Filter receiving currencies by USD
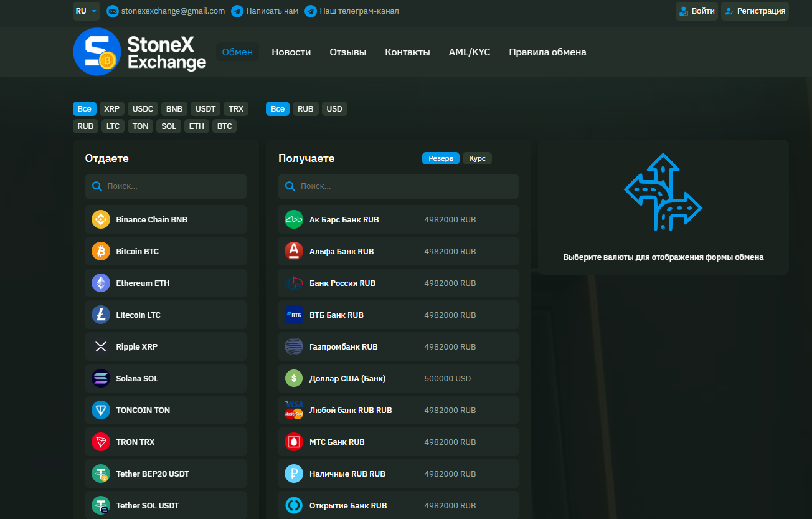812x519 pixels. click(x=334, y=109)
